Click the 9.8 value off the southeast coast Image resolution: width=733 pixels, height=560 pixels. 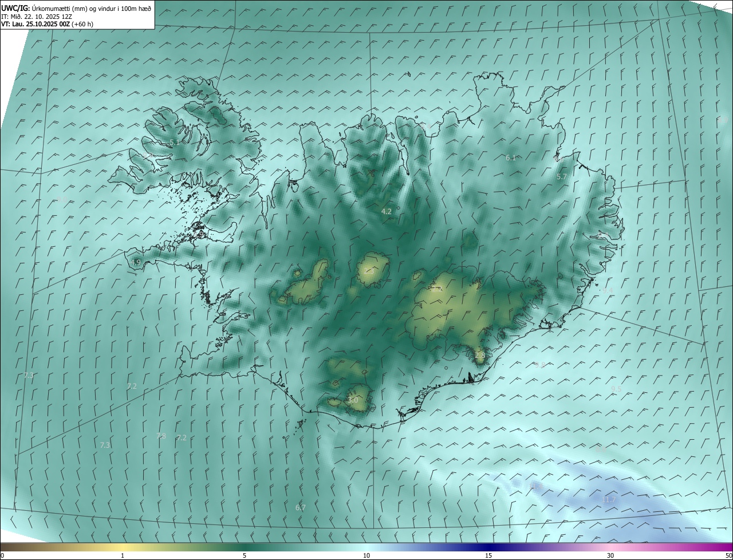pos(540,365)
